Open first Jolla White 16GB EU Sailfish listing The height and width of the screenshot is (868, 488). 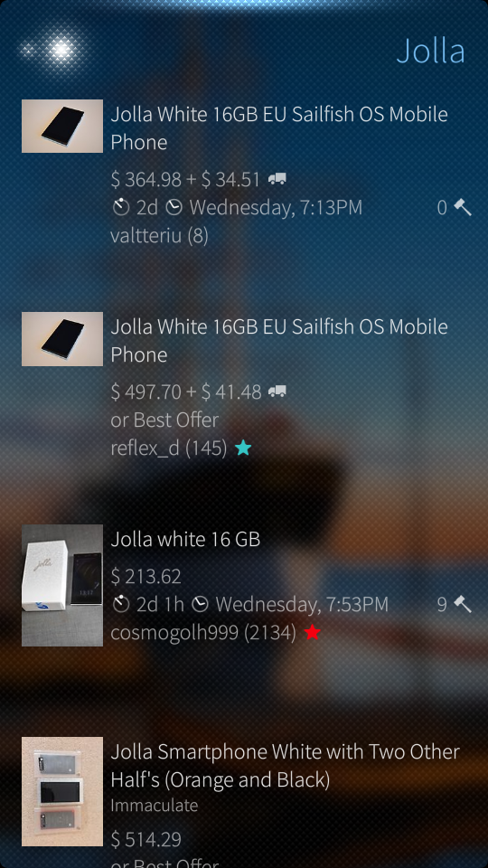(x=244, y=174)
